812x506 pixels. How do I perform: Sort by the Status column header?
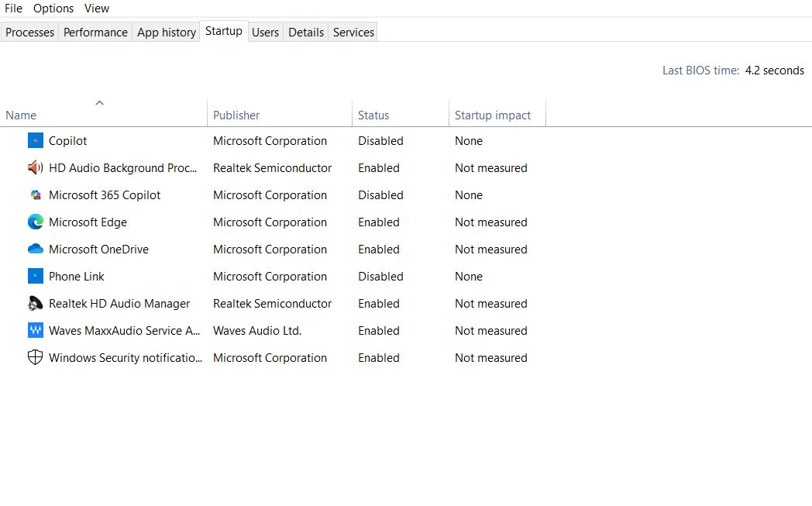tap(373, 115)
